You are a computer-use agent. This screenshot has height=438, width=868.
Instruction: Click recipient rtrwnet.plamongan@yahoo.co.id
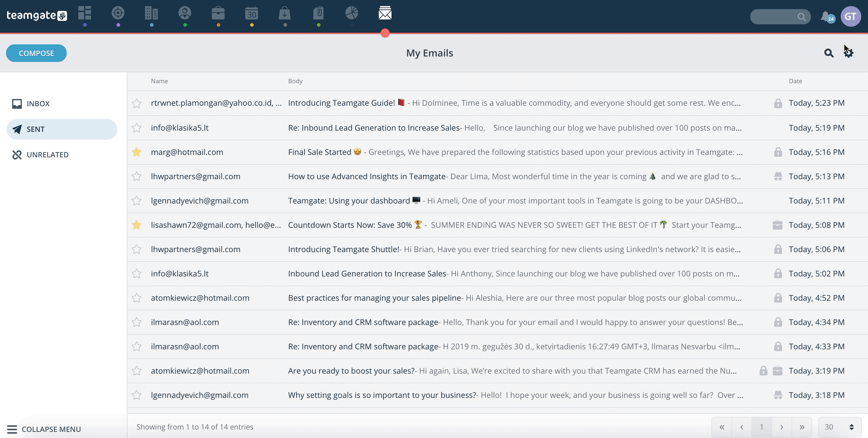212,103
